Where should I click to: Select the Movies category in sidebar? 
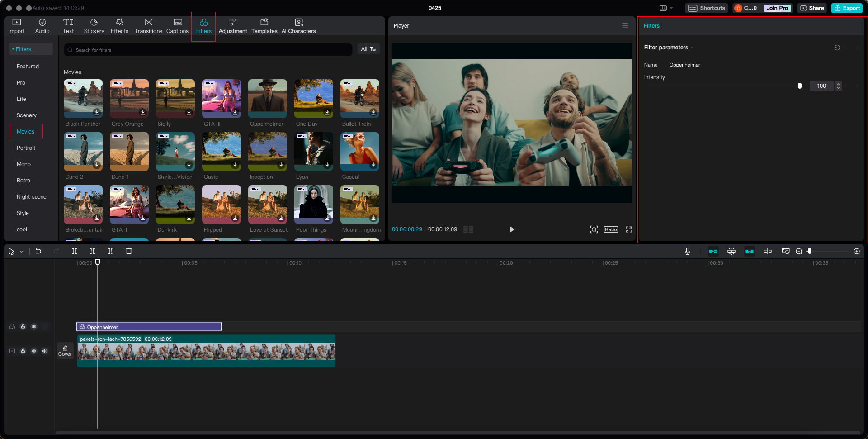(x=26, y=131)
